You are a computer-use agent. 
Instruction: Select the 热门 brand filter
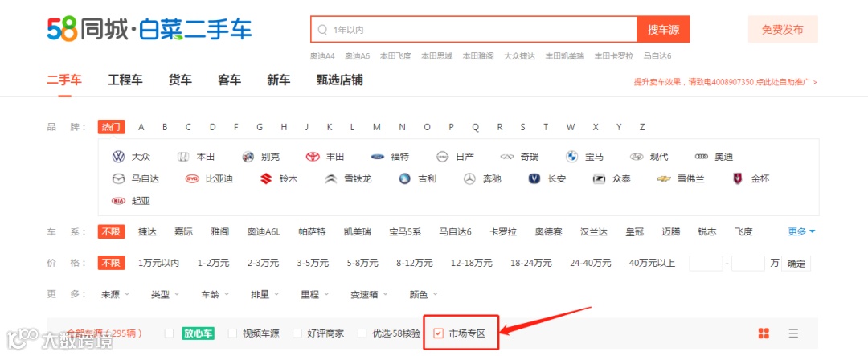(x=111, y=127)
